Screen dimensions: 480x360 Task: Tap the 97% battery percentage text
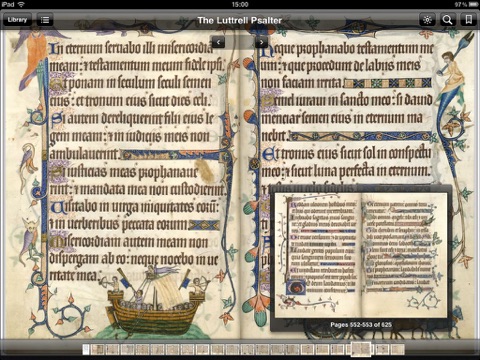[461, 4]
